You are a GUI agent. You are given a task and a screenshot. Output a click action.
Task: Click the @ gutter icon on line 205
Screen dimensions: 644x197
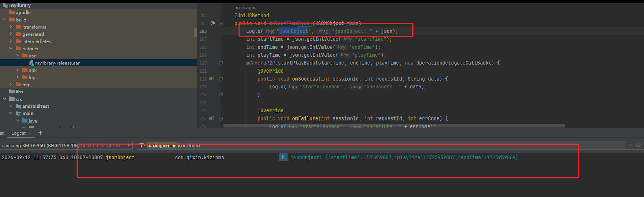(x=213, y=23)
